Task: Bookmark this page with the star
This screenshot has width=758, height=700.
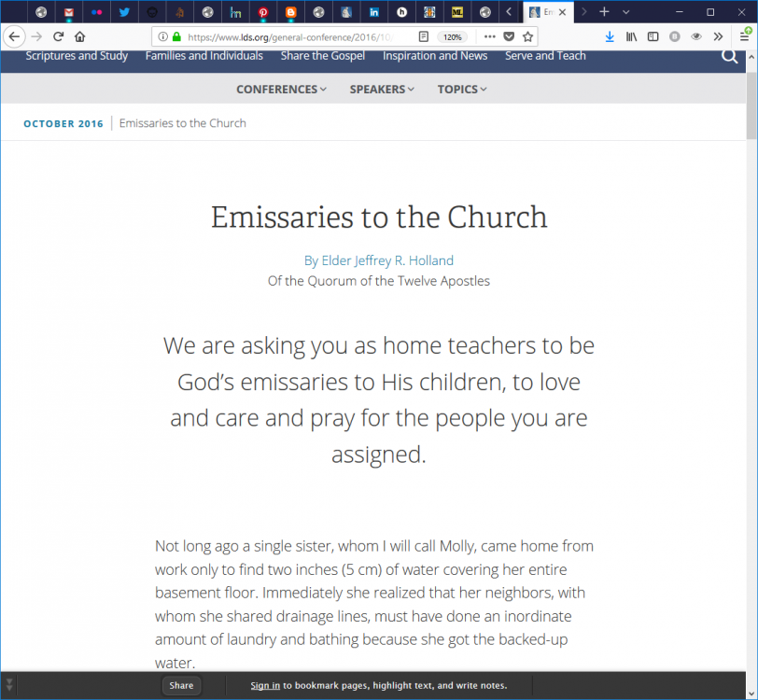Action: click(x=528, y=36)
